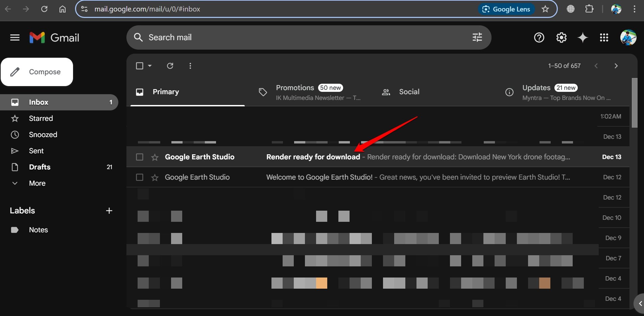This screenshot has height=316, width=644.
Task: Open Starred folder
Action: [59, 119]
